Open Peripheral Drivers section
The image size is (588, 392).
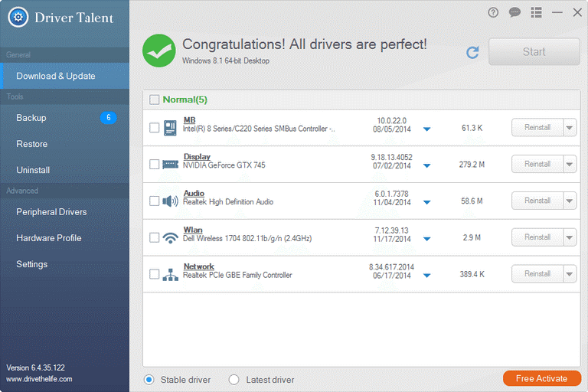tap(64, 212)
